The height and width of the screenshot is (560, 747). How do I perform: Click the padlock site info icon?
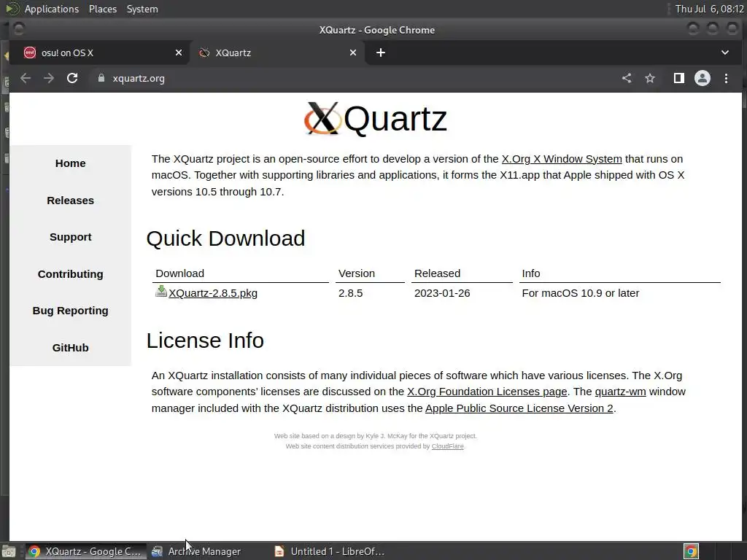coord(101,78)
